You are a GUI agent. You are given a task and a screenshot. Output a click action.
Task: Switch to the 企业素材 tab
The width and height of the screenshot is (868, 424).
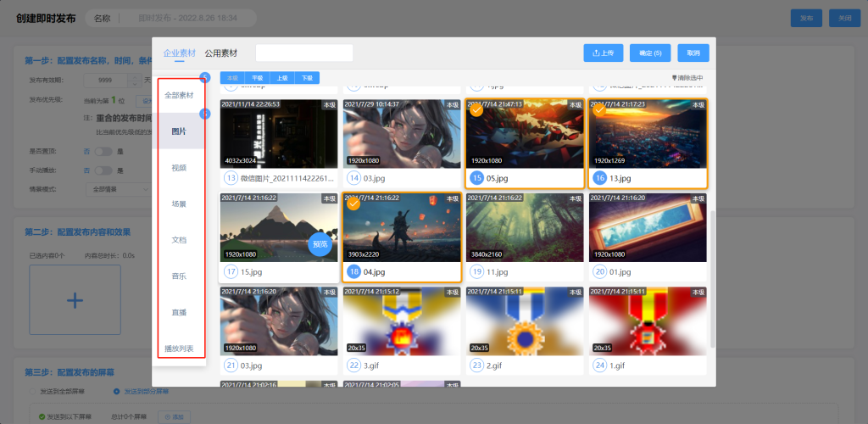point(180,53)
